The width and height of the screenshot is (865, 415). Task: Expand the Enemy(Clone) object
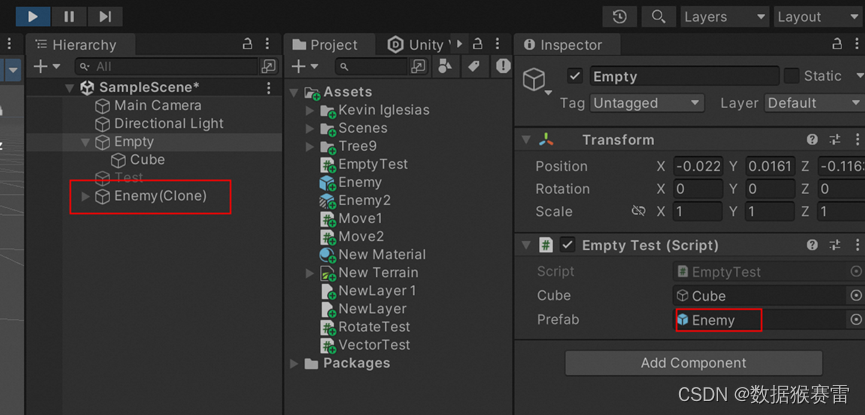(86, 196)
